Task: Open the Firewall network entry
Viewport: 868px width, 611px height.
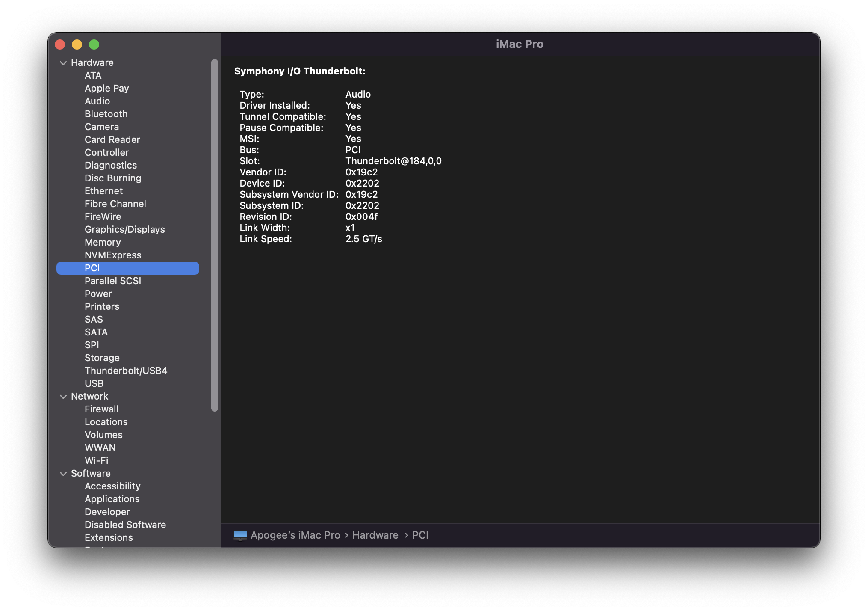Action: coord(101,409)
